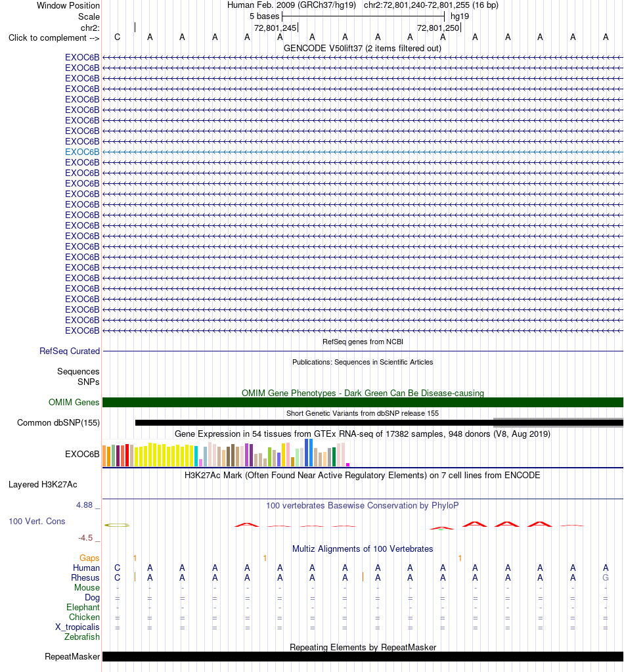Click the chromosome position text at top

tap(431, 5)
